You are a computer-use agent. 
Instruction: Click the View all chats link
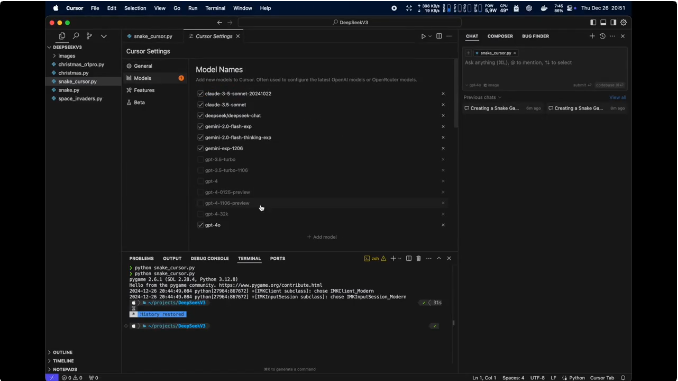(x=617, y=97)
